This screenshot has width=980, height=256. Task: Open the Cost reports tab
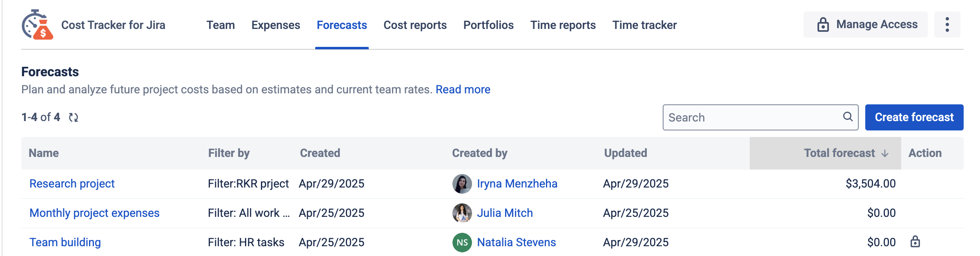(415, 25)
